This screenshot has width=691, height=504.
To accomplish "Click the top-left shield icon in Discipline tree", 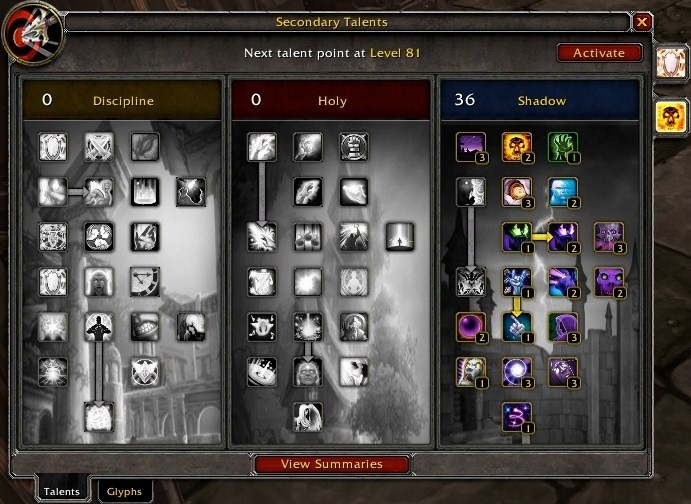I will (x=53, y=147).
